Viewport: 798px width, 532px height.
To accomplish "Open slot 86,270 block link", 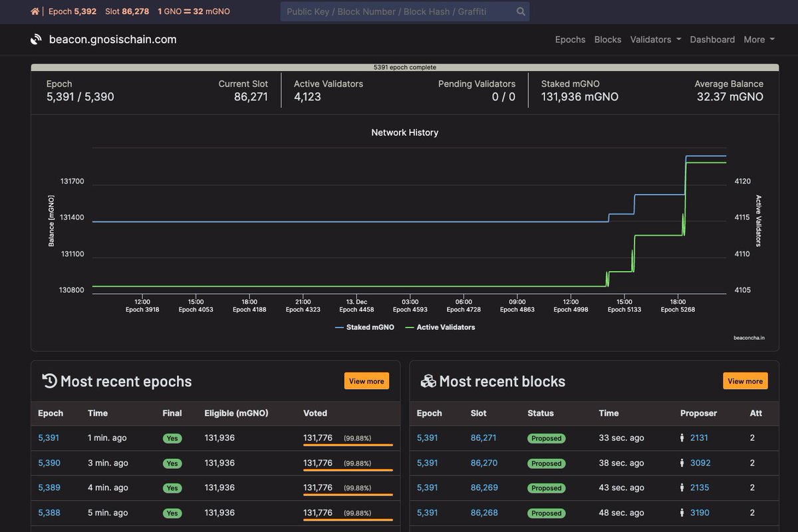I will 483,463.
